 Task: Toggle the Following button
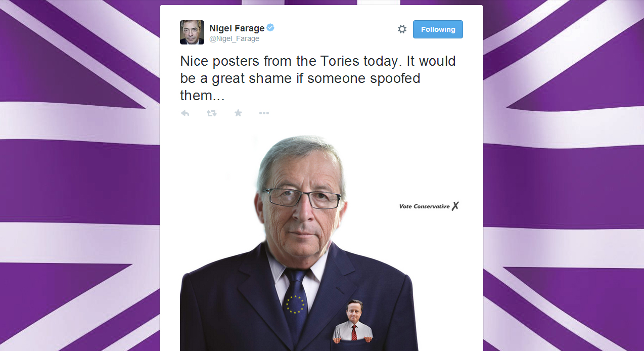coord(438,29)
